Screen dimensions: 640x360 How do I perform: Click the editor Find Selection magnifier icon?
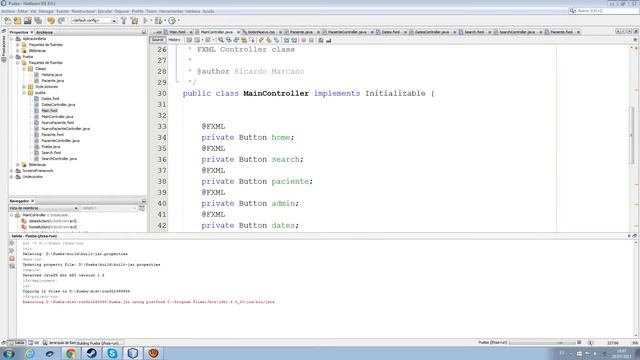pos(221,40)
